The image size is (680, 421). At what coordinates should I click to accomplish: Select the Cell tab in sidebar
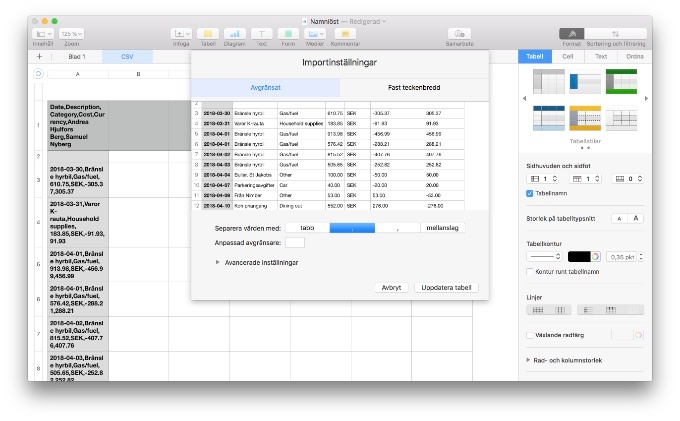tap(567, 57)
